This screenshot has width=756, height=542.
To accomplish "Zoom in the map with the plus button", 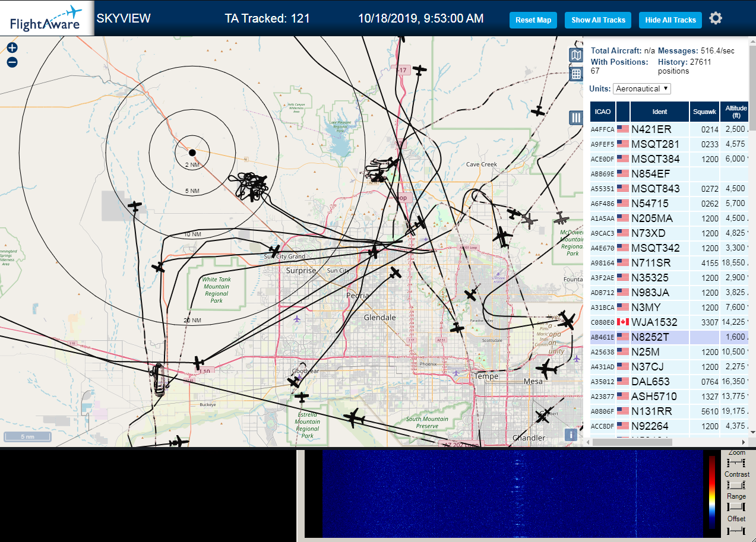I will 12,48.
